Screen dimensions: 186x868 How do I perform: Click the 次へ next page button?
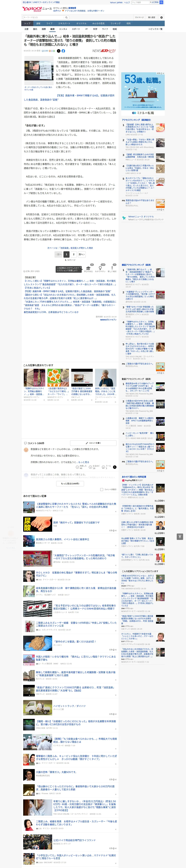(81, 254)
